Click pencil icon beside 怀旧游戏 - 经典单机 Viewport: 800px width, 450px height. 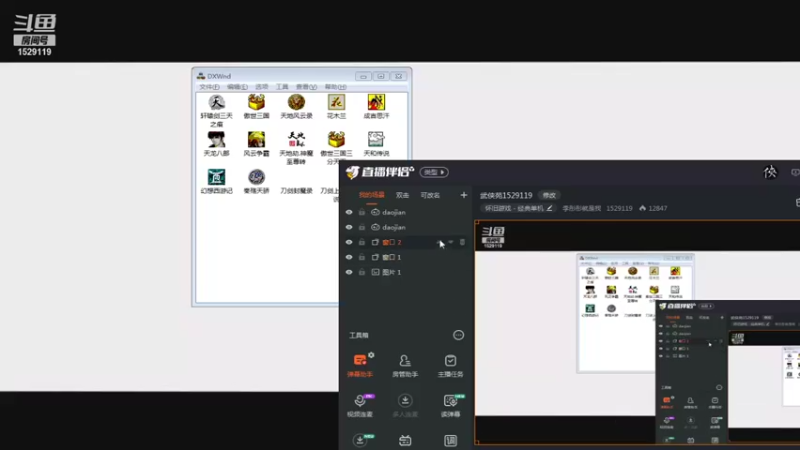tap(549, 208)
